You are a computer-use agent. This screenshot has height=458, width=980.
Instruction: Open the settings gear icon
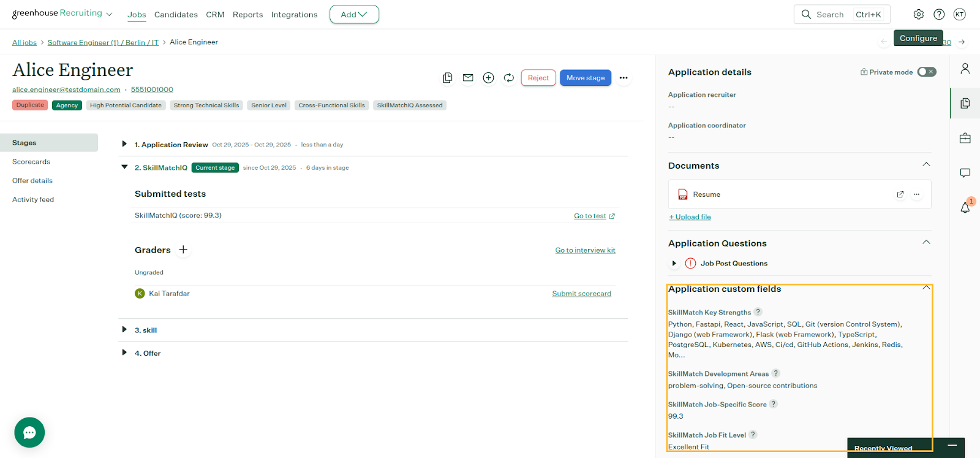click(918, 15)
